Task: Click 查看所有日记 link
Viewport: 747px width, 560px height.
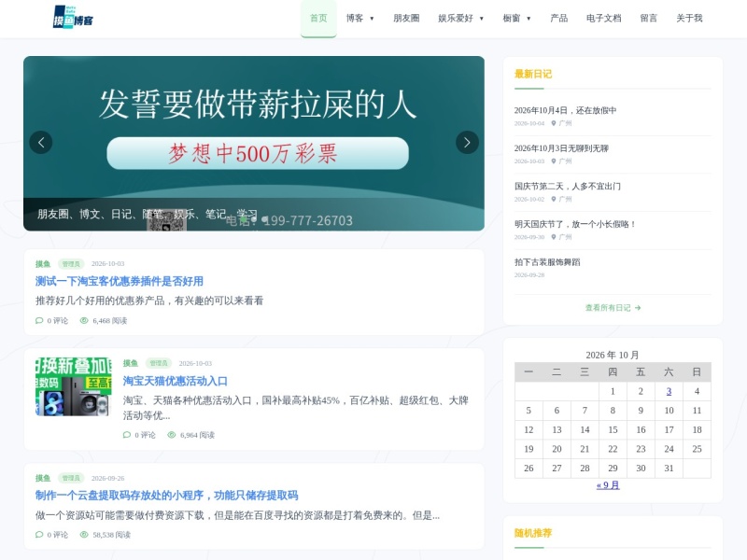Action: 613,308
